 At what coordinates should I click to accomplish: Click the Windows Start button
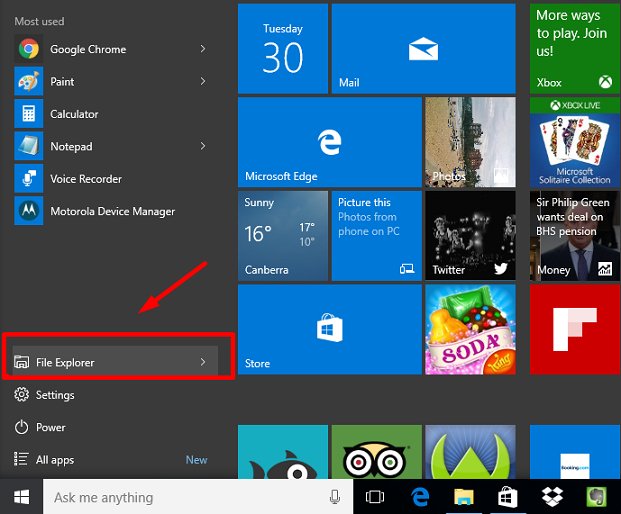(21, 497)
